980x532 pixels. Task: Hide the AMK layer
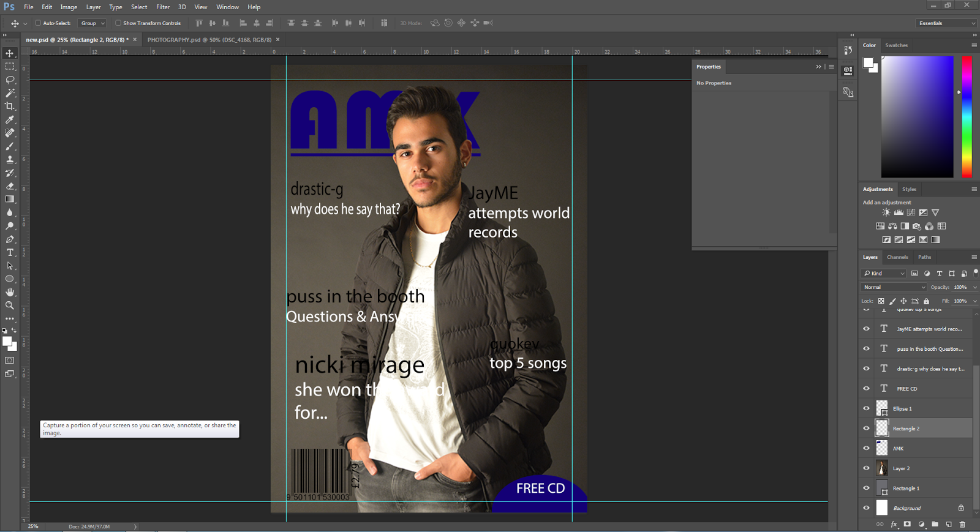point(866,448)
